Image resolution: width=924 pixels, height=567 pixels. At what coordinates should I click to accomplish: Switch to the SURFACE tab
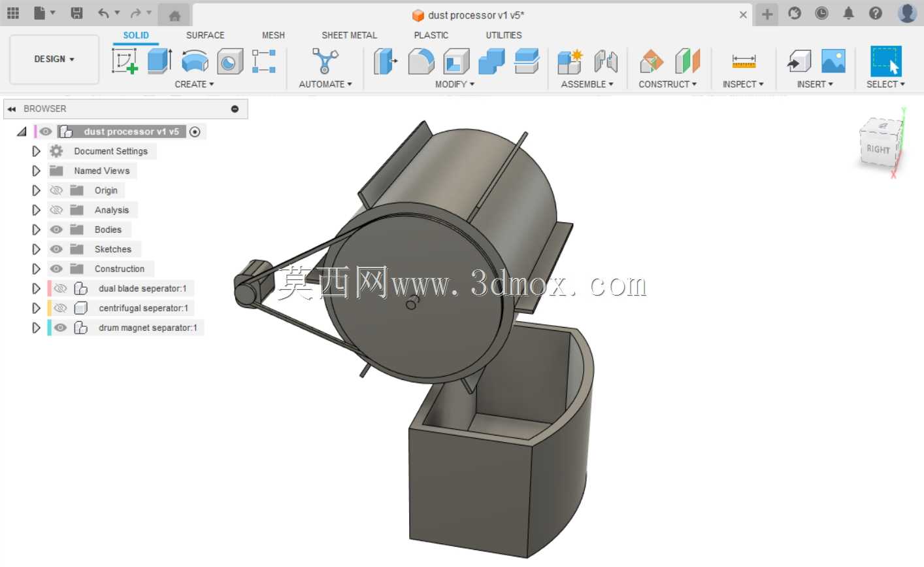tap(205, 35)
